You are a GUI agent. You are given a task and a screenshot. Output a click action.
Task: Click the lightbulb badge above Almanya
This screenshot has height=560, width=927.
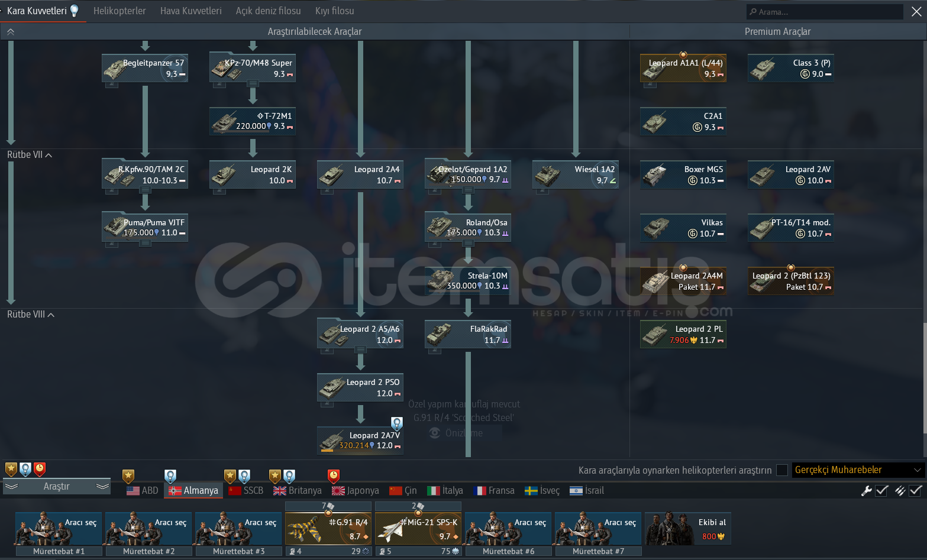170,476
